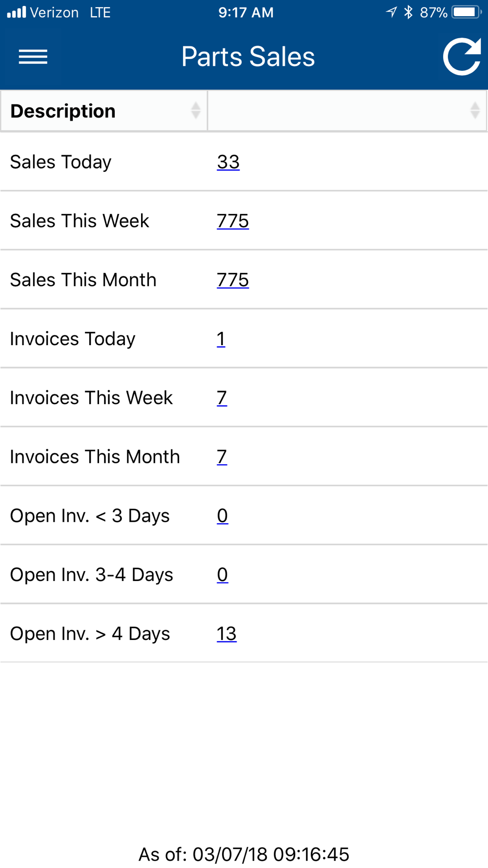This screenshot has width=488, height=868.
Task: Tap the As of timestamp text
Action: click(x=244, y=854)
